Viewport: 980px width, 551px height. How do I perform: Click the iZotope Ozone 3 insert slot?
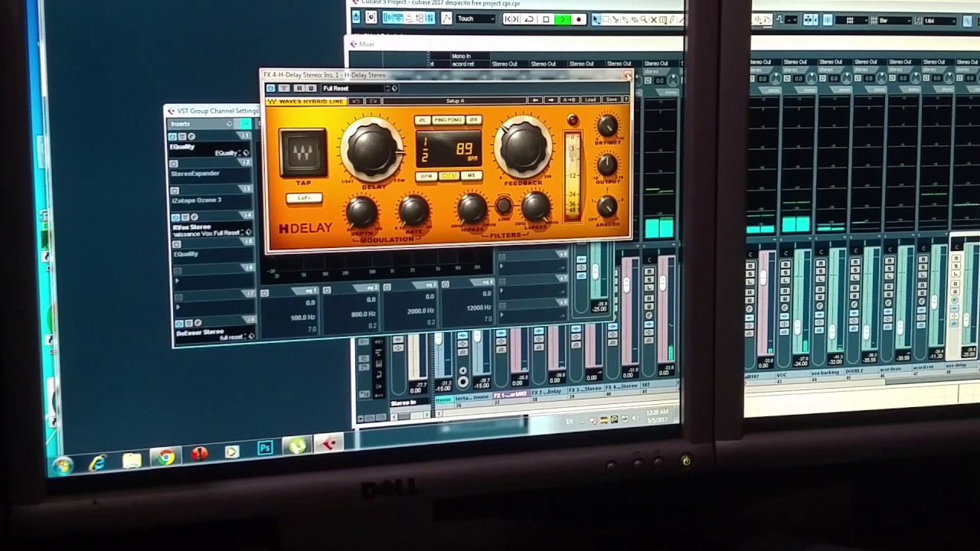pyautogui.click(x=211, y=200)
